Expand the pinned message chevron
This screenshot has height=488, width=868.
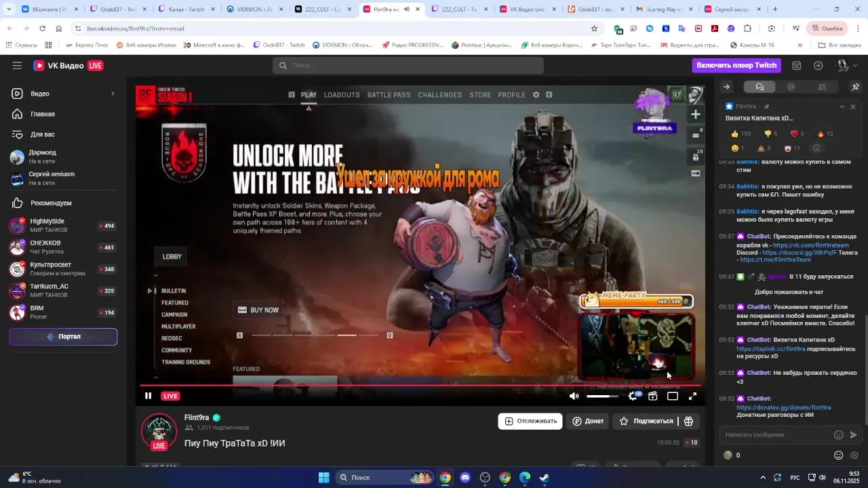point(842,106)
